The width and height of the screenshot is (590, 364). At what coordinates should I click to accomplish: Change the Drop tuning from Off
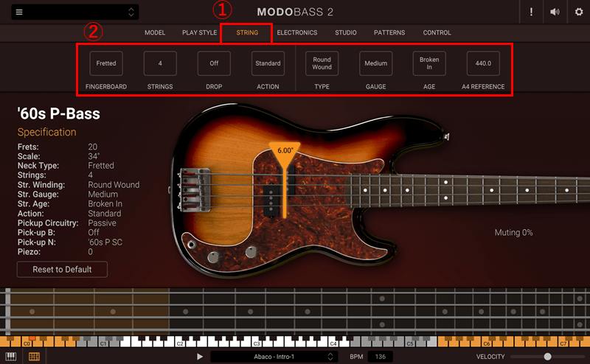(x=214, y=63)
